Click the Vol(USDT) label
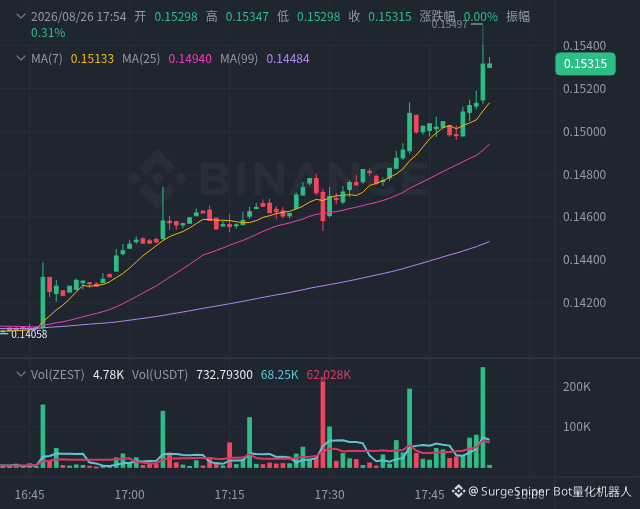 coord(160,375)
